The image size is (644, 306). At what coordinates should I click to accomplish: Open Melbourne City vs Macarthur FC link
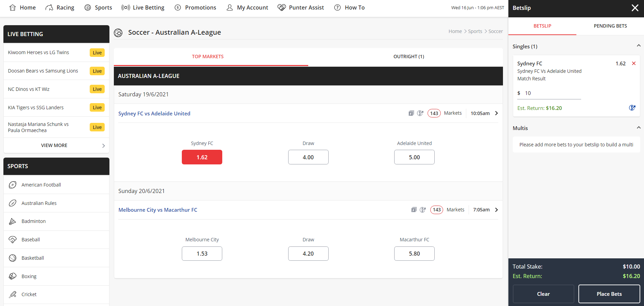158,210
